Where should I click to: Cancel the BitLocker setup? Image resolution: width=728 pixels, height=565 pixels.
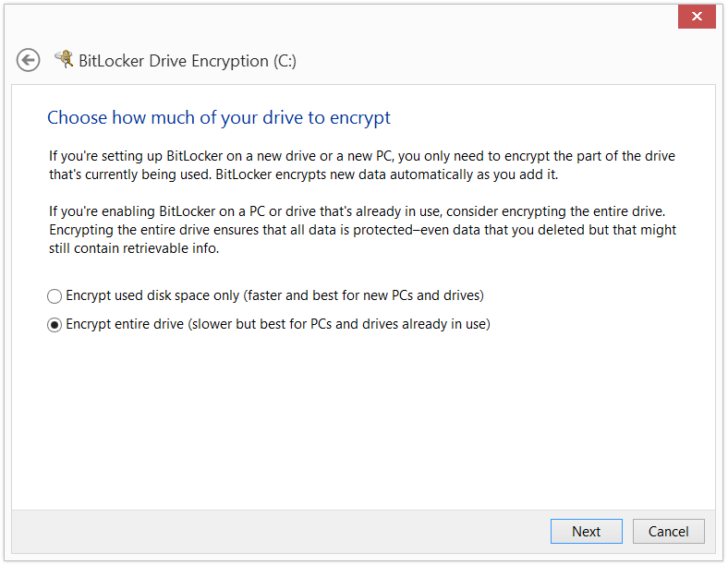(x=669, y=531)
